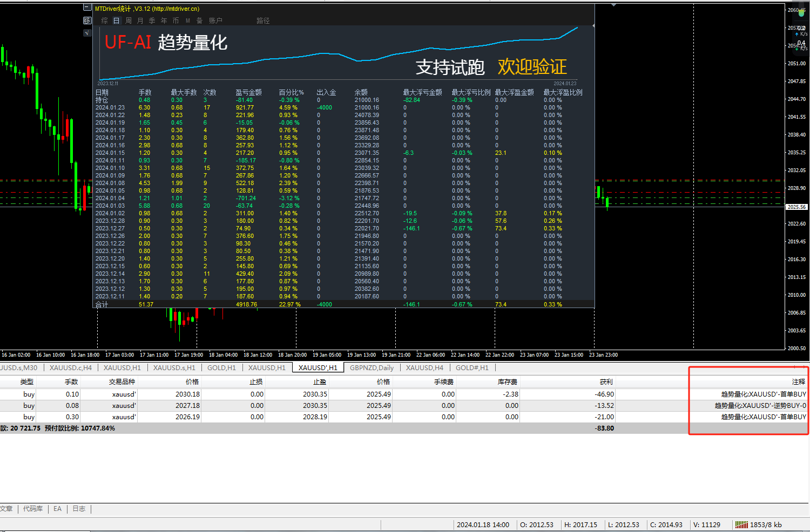Click the 2023.12.11 row in the statistics table
This screenshot has width=810, height=532.
pyautogui.click(x=343, y=296)
